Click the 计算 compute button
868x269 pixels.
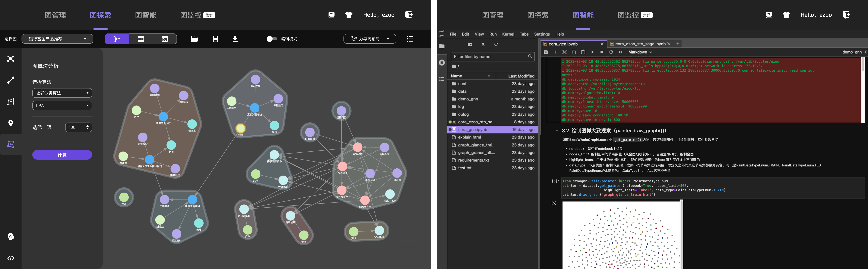coord(62,155)
